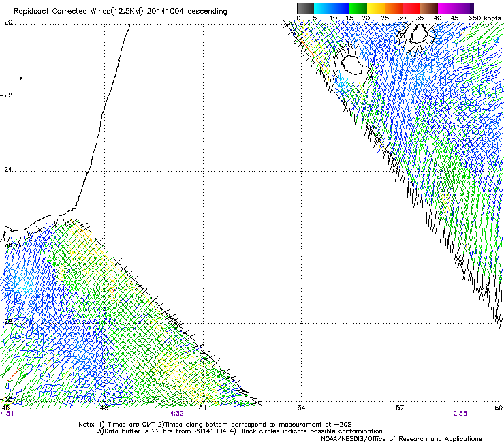Click the red 30-35 knots color swatch
The image size is (504, 443).
[x=411, y=8]
